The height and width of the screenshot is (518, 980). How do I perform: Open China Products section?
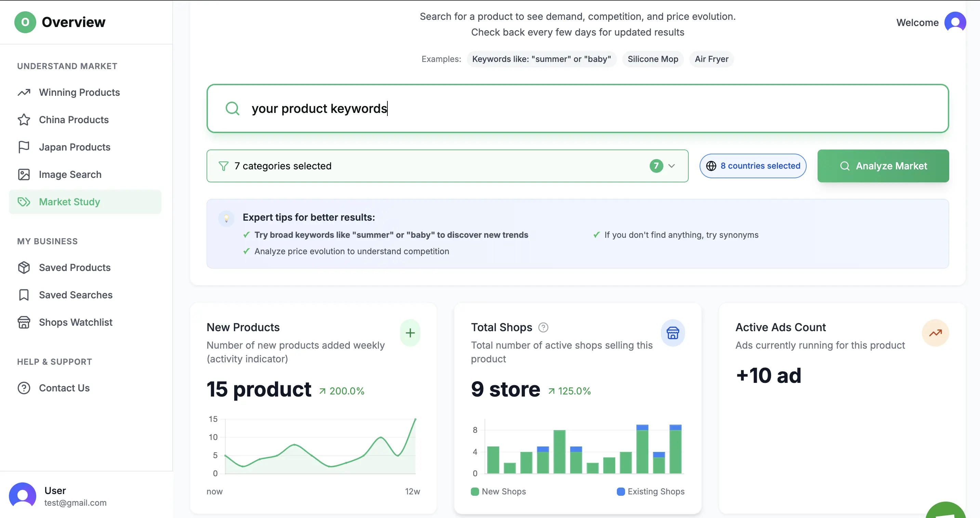(x=74, y=119)
